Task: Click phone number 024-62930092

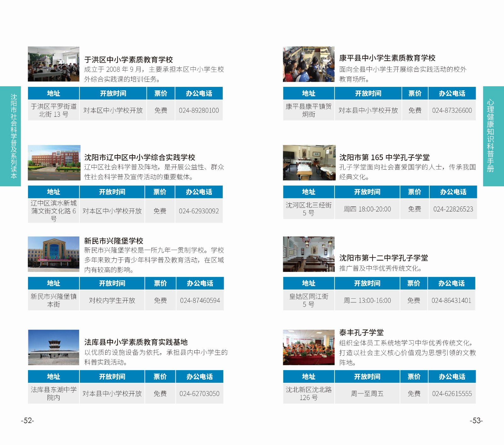Action: [x=199, y=211]
